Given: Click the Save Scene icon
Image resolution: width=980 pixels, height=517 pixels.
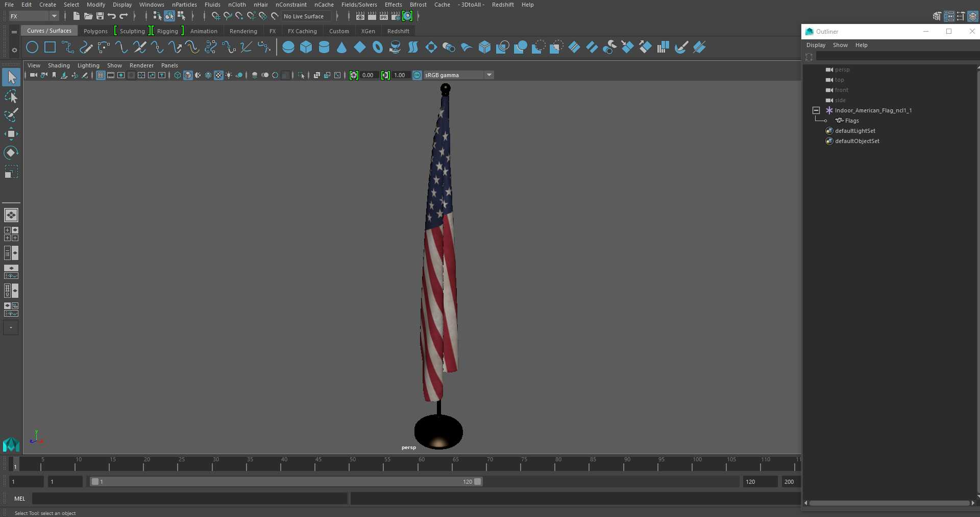Looking at the screenshot, I should pyautogui.click(x=100, y=16).
